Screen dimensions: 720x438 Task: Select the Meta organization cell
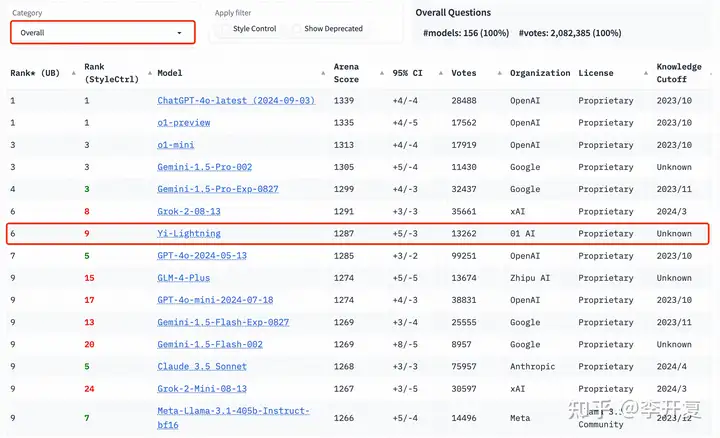click(520, 418)
